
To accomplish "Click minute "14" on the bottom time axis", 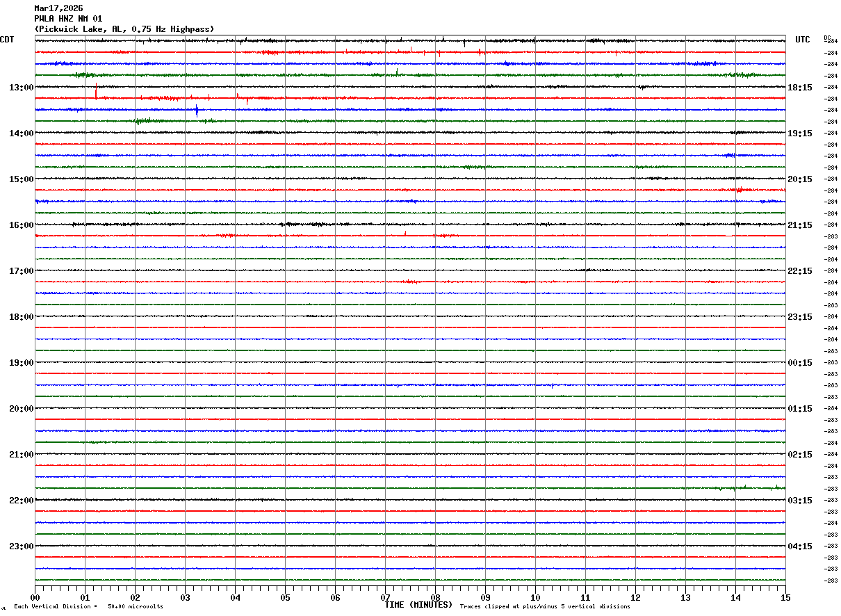I will point(735,597).
